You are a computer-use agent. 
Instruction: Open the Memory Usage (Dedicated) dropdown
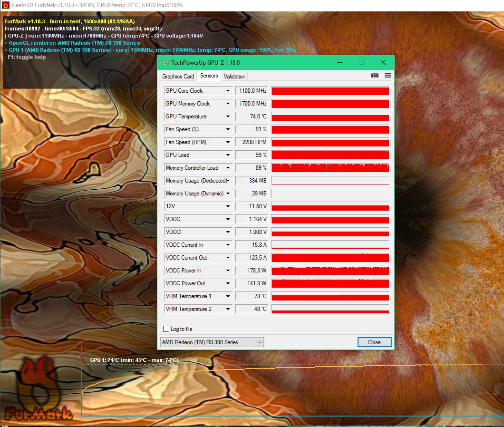point(228,181)
